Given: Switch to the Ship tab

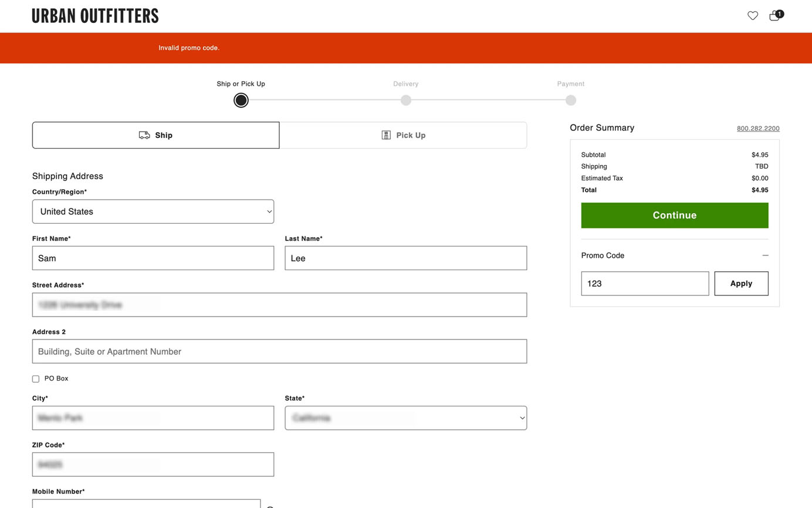Looking at the screenshot, I should [x=155, y=135].
